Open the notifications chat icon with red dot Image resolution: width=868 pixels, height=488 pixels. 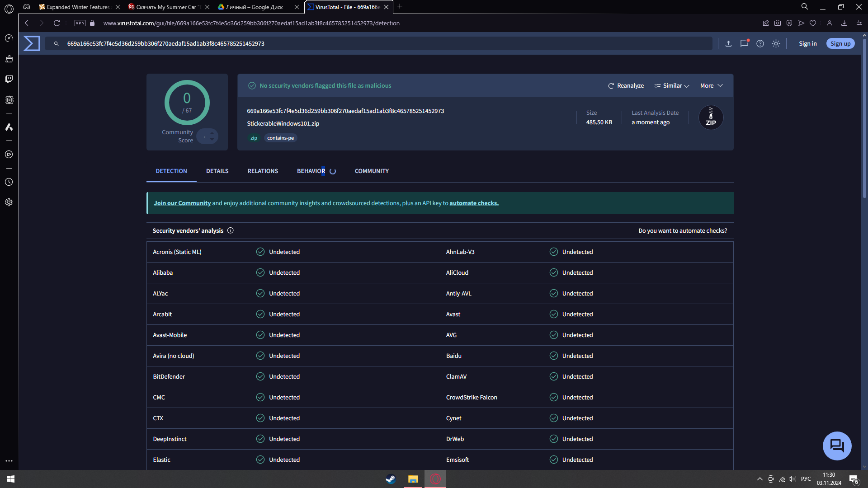point(744,43)
